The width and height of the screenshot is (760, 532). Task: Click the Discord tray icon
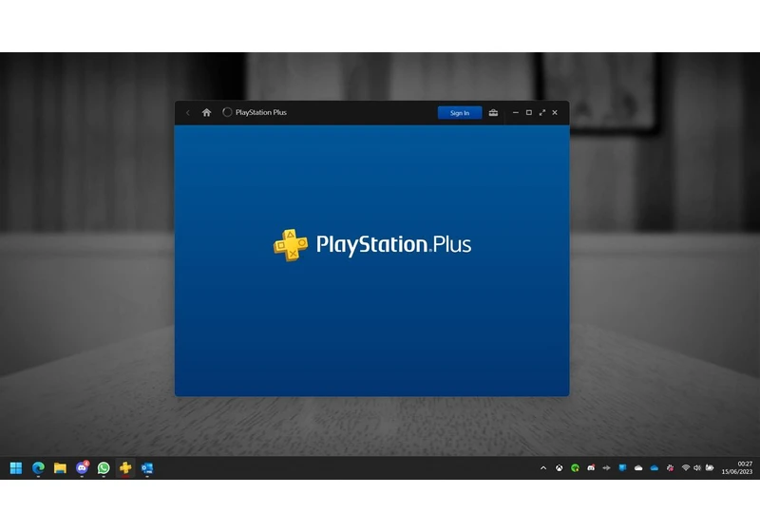591,468
